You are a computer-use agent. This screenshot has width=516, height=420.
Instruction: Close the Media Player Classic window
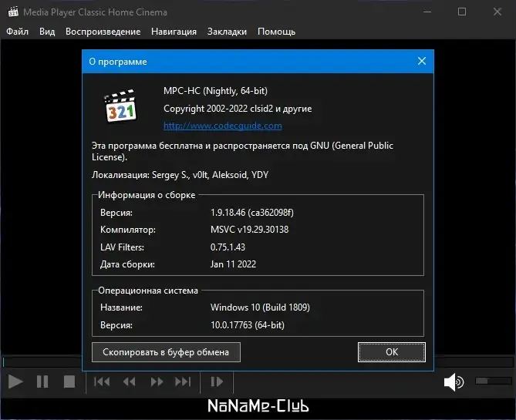pyautogui.click(x=497, y=12)
